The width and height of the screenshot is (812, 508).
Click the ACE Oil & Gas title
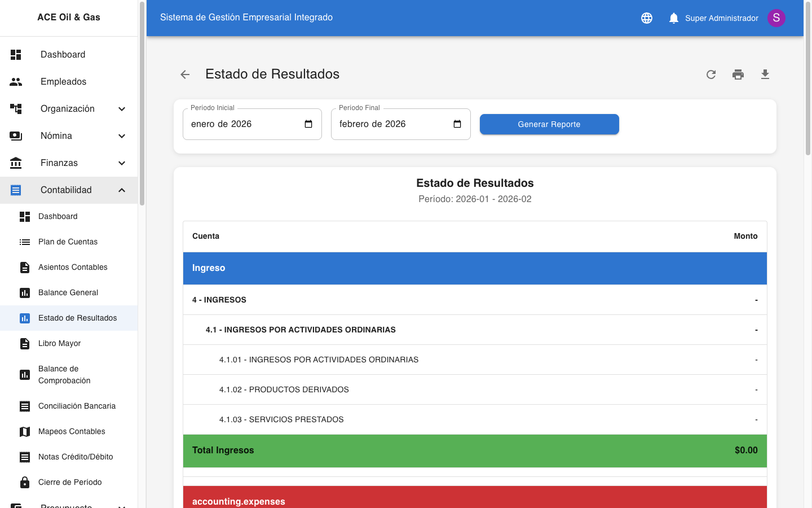click(x=69, y=17)
